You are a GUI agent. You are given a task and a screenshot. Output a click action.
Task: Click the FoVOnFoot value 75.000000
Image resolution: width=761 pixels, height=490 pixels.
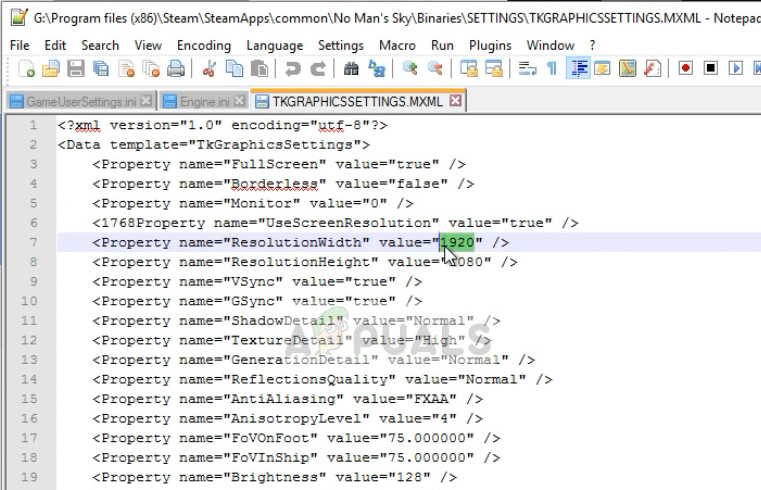[x=426, y=438]
